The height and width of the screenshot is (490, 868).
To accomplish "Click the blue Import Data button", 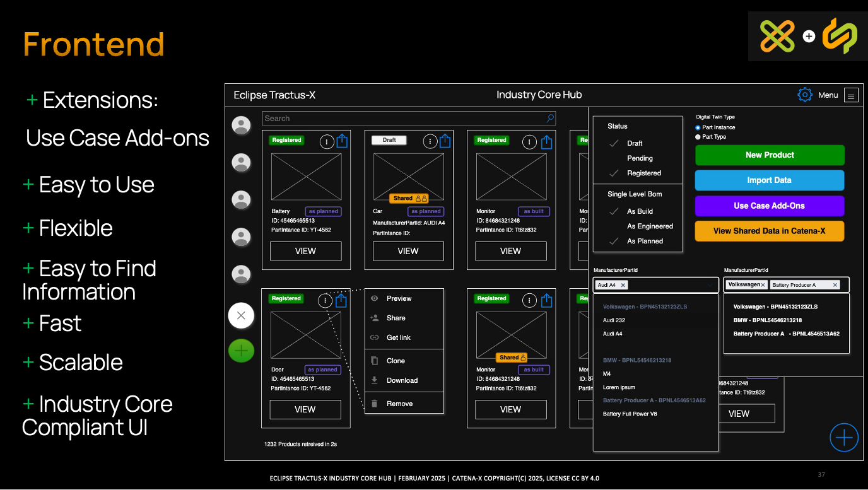I will coord(770,180).
